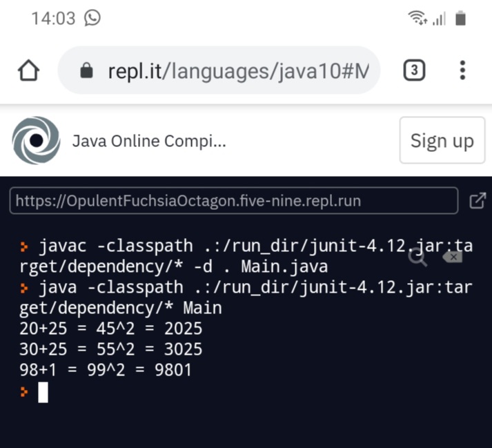492x448 pixels.
Task: Click the console search magnifier icon
Action: pyautogui.click(x=417, y=257)
